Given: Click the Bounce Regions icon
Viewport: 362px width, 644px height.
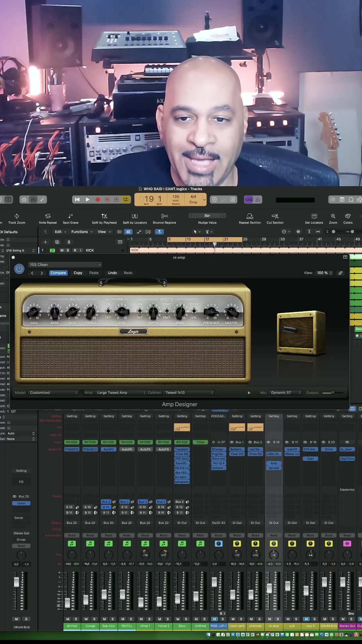Looking at the screenshot, I should click(165, 216).
